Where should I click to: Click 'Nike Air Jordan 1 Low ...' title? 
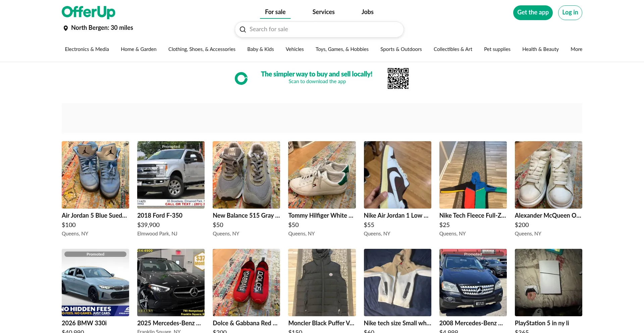(396, 216)
